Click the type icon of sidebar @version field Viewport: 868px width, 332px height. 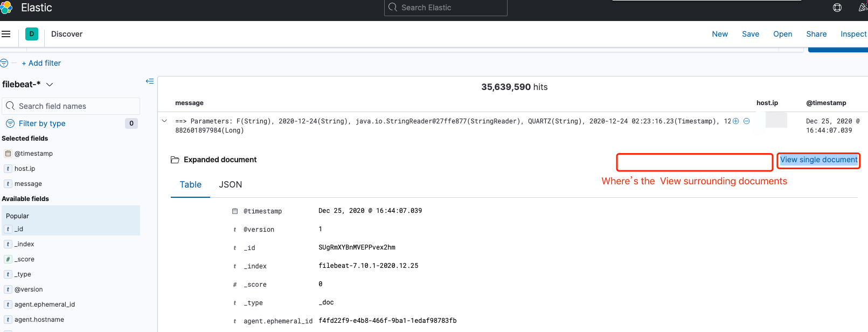(x=8, y=289)
